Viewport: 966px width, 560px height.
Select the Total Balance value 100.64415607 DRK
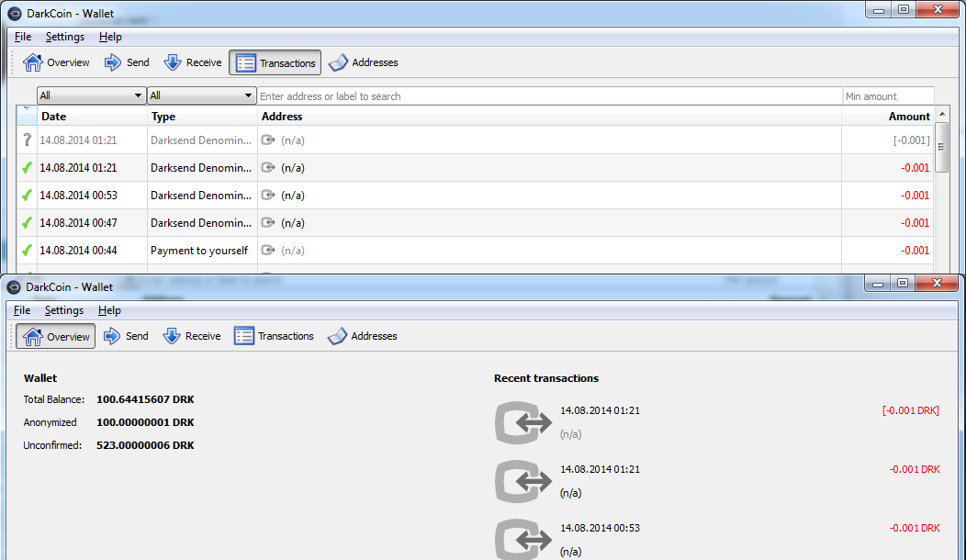(x=145, y=400)
